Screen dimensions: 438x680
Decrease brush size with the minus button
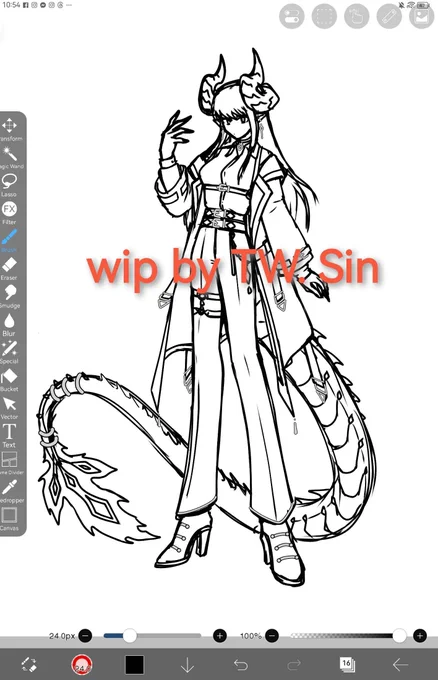(x=85, y=636)
